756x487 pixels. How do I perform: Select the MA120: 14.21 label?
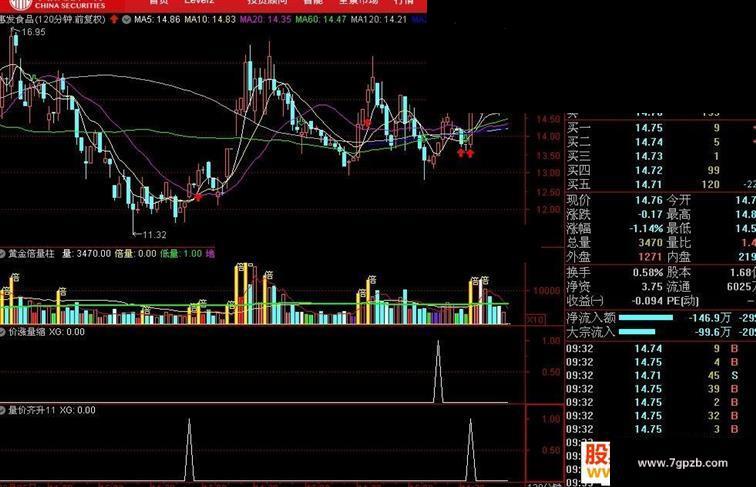click(x=378, y=20)
